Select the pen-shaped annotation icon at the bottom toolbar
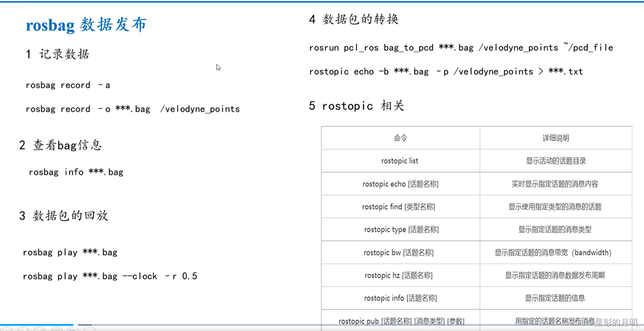 [40, 329]
